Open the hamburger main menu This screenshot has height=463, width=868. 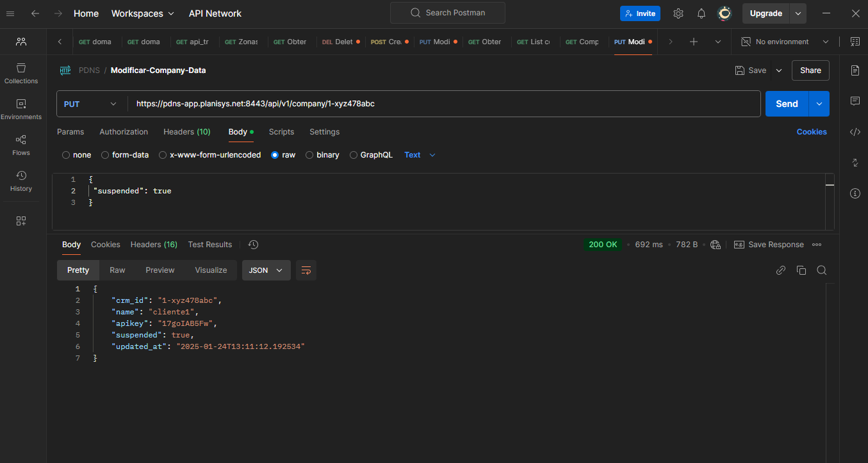(x=10, y=13)
